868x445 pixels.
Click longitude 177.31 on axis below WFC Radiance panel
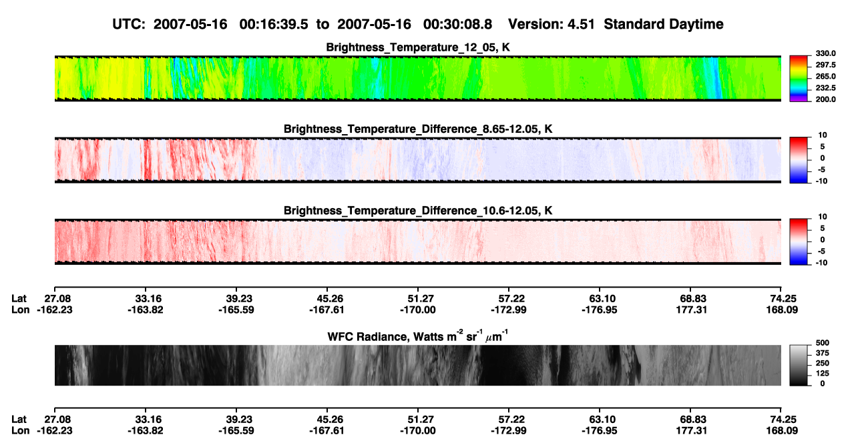pyautogui.click(x=692, y=431)
